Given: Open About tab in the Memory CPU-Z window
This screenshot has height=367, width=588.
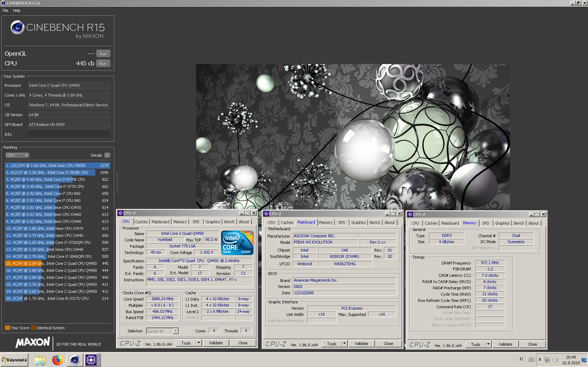Looking at the screenshot, I should click(x=534, y=223).
